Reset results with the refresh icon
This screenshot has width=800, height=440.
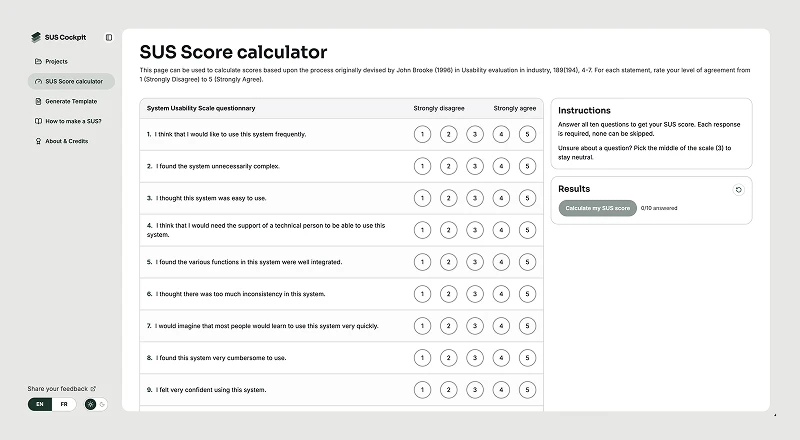point(738,190)
